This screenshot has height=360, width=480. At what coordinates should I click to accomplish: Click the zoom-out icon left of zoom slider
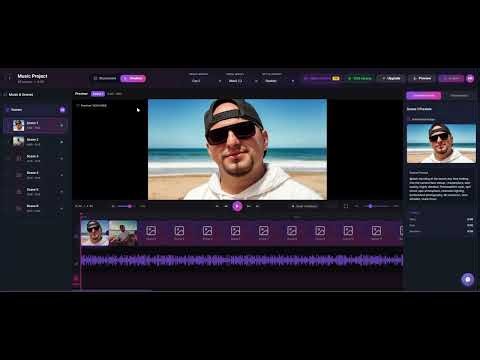coord(356,206)
